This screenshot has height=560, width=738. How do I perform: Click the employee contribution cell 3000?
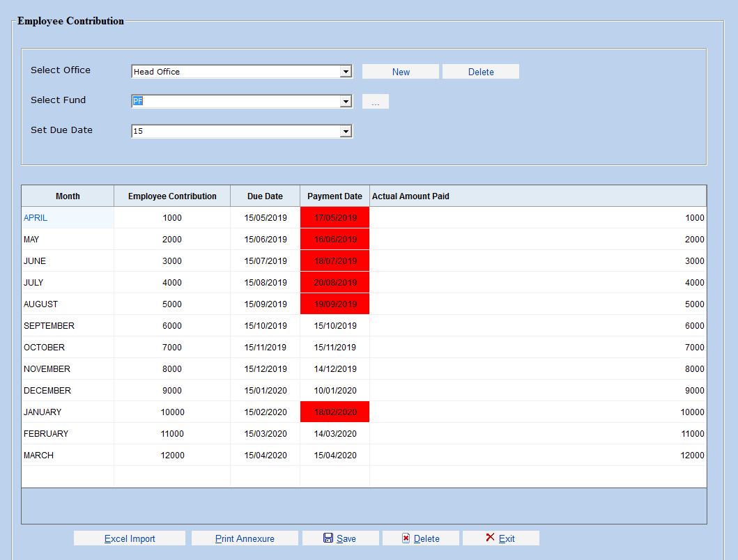click(x=172, y=261)
